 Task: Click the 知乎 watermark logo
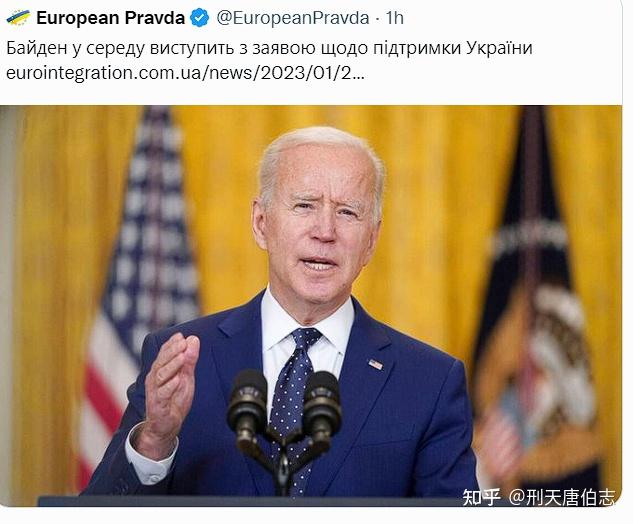click(481, 497)
